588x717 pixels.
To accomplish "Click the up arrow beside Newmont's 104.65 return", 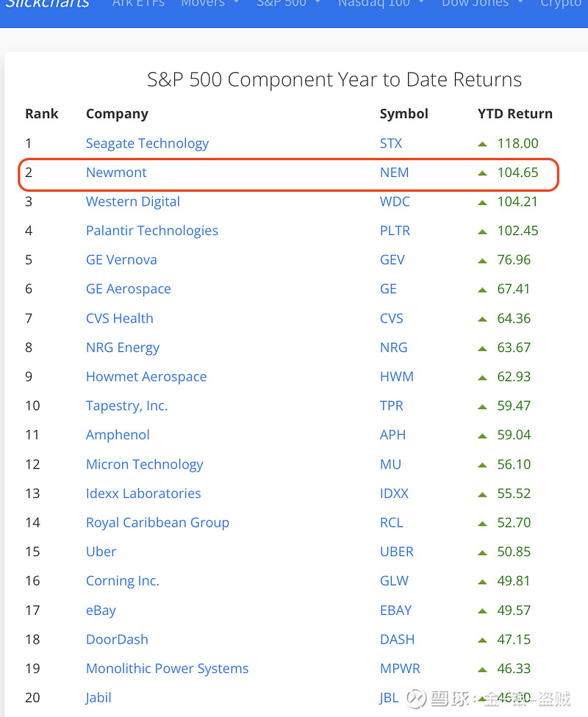I will tap(482, 173).
